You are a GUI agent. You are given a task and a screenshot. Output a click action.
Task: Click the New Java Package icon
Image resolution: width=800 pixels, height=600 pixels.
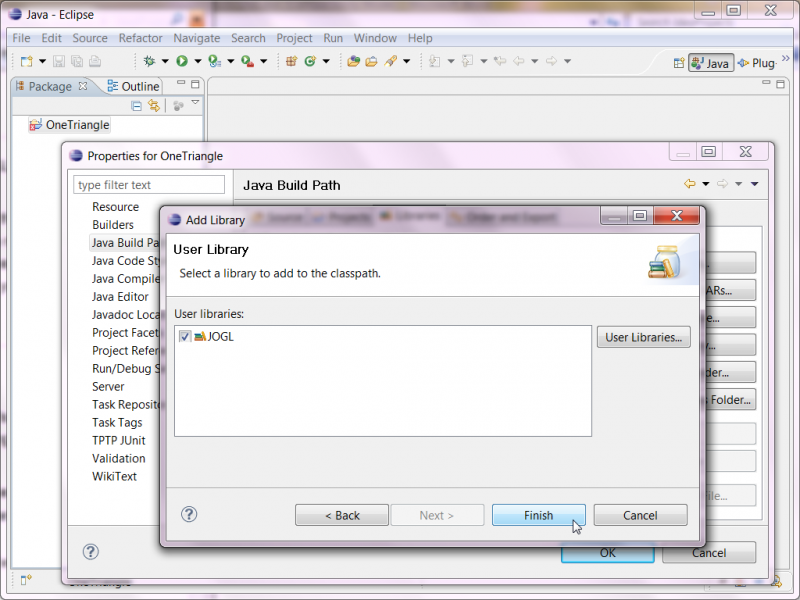(x=291, y=62)
